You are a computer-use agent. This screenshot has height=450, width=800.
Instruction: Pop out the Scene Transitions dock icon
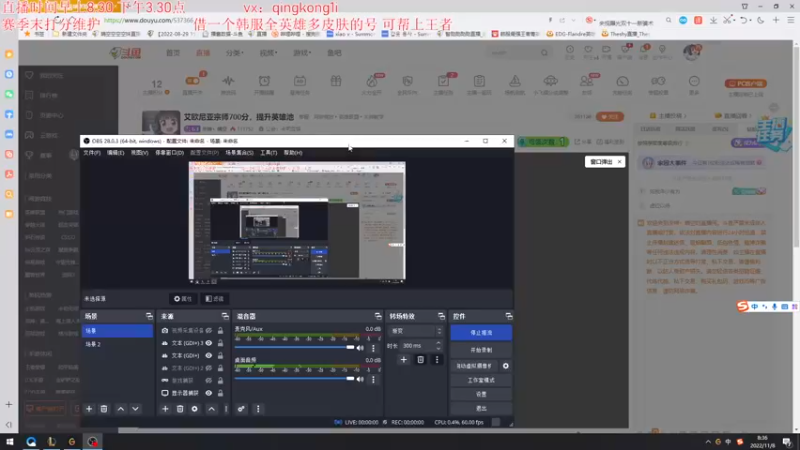click(x=441, y=316)
